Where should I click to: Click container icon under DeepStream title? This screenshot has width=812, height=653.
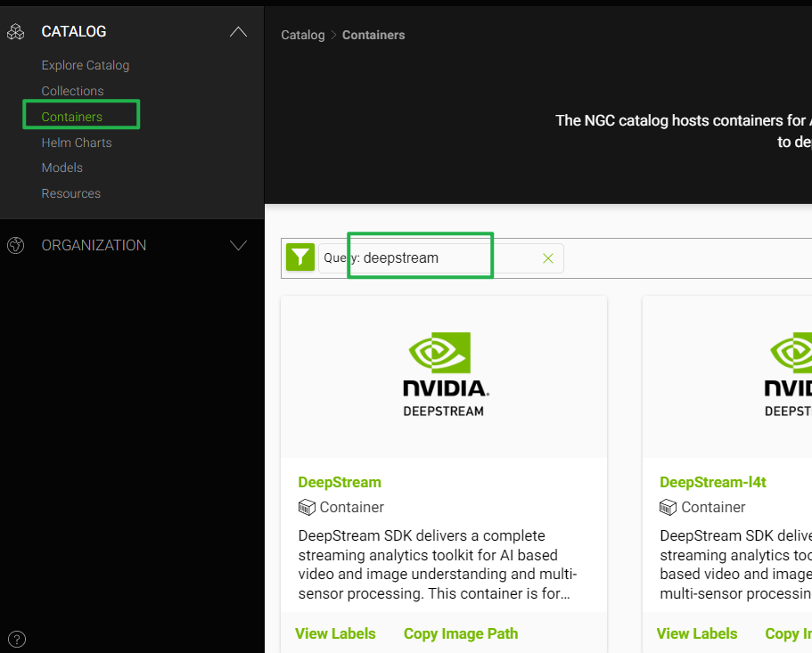pyautogui.click(x=307, y=507)
